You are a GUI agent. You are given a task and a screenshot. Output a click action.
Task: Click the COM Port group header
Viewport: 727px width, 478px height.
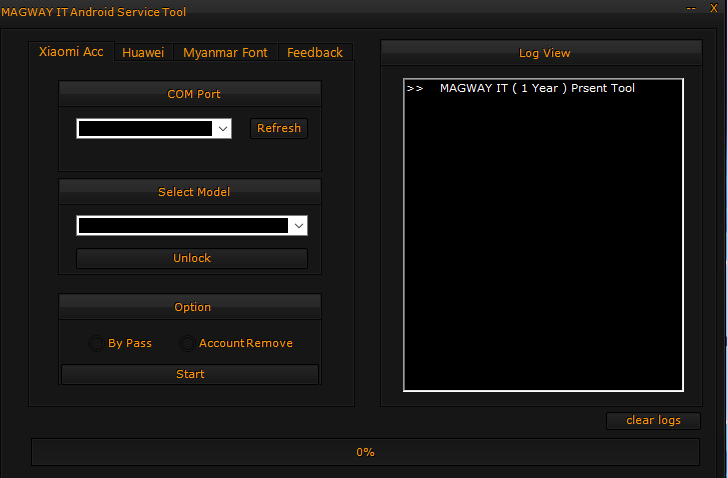[x=190, y=94]
